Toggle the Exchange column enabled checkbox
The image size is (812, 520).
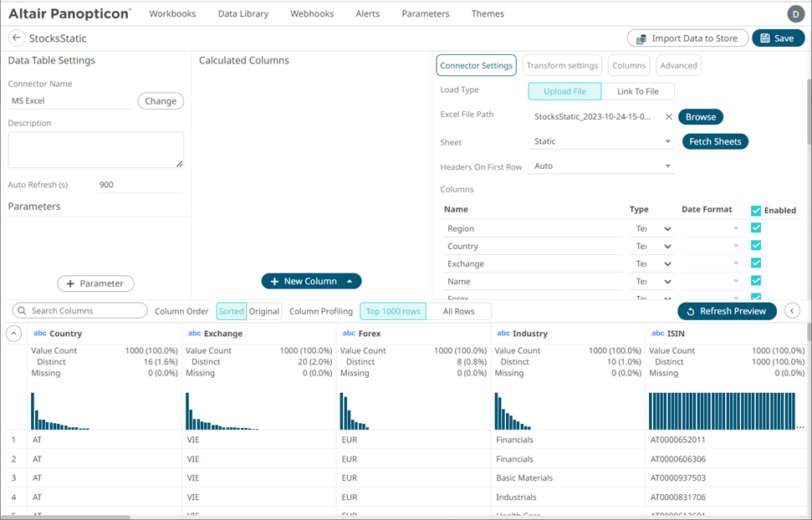tap(756, 263)
